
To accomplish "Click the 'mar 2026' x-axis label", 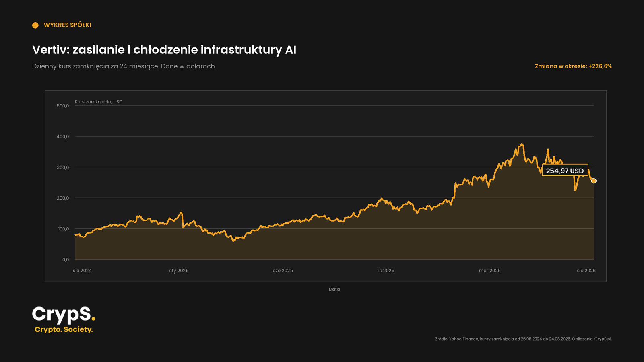I will point(489,271).
